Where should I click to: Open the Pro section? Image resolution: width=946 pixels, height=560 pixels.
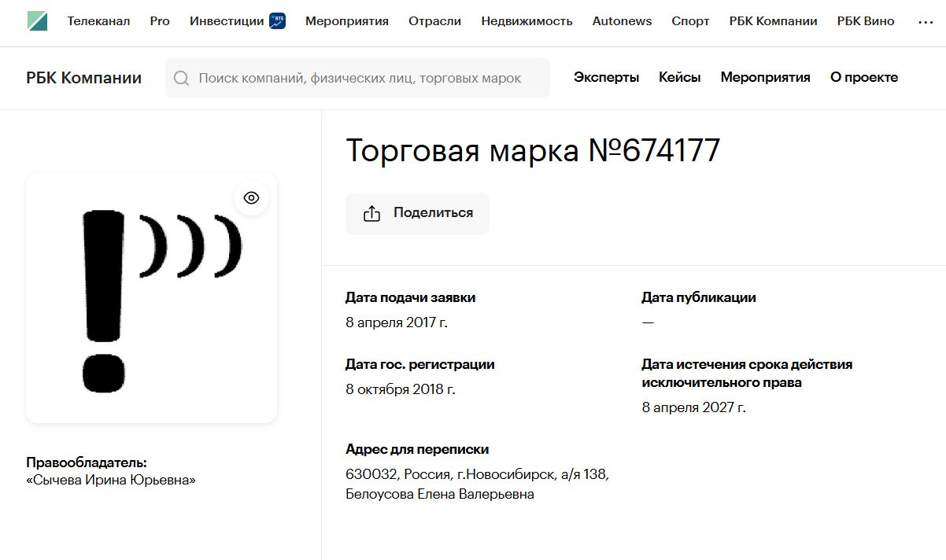(x=160, y=21)
